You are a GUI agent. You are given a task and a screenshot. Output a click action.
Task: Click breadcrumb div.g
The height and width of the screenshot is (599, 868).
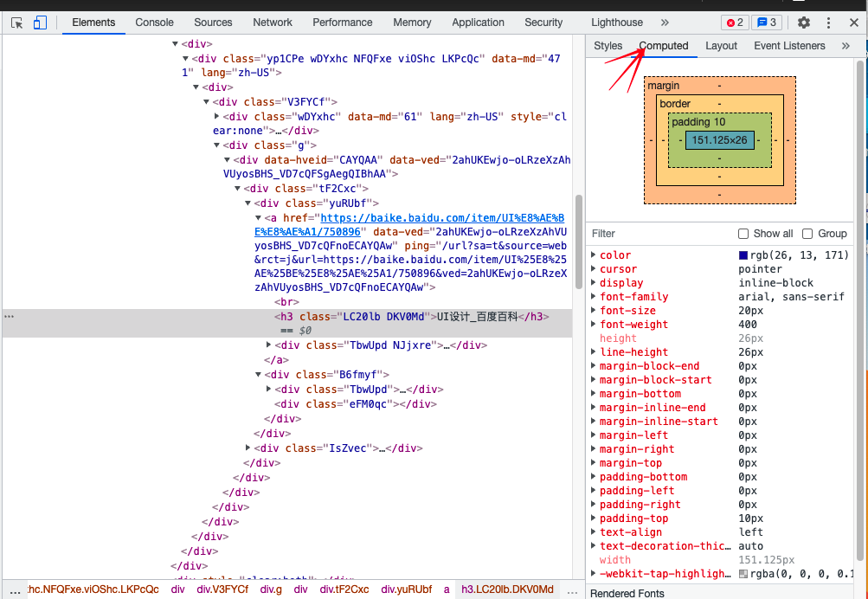tap(271, 589)
